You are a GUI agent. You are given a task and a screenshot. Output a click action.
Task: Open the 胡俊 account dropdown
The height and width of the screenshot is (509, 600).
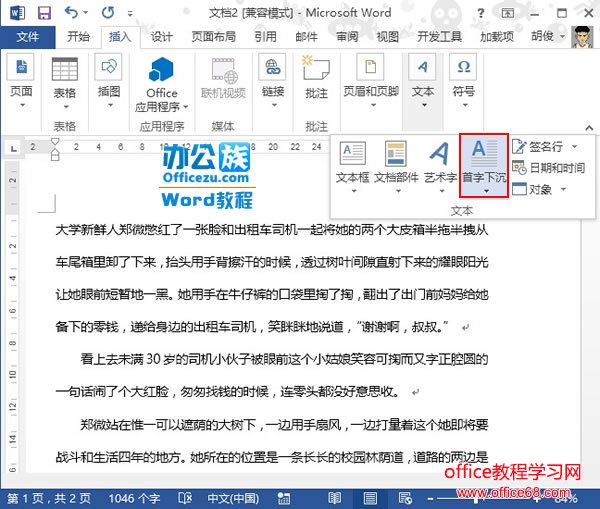click(x=562, y=37)
